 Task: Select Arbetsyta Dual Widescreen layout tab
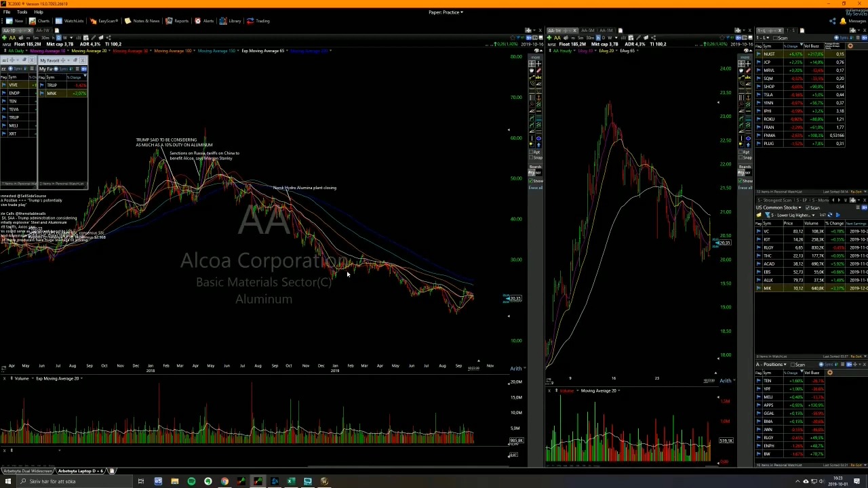coord(27,471)
